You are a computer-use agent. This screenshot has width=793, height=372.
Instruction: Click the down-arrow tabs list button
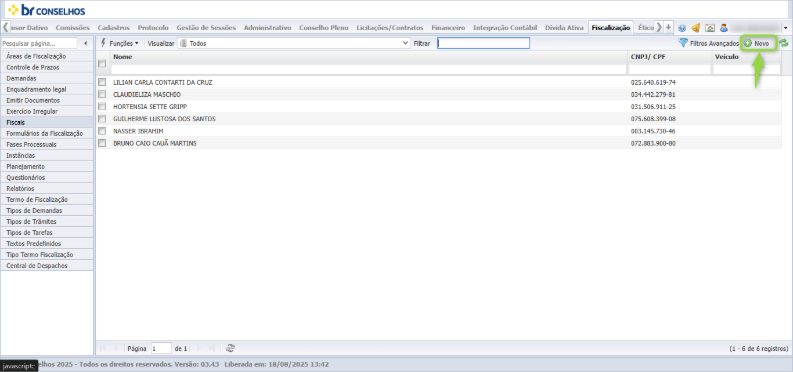[668, 27]
